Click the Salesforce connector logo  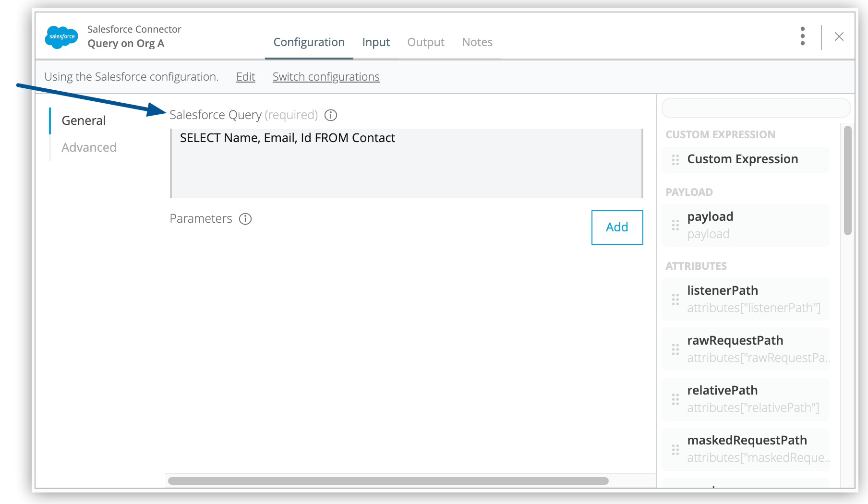coord(61,36)
